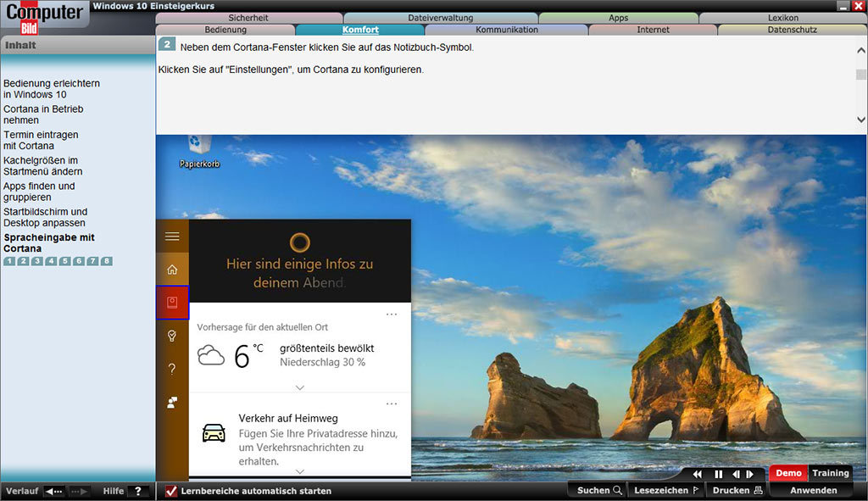The image size is (868, 501).
Task: Switch to Training mode
Action: 831,473
